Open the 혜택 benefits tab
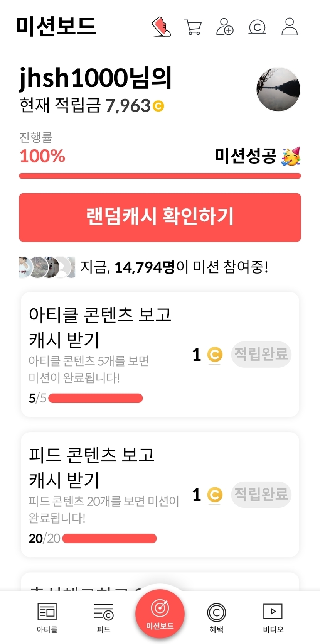 (x=216, y=617)
